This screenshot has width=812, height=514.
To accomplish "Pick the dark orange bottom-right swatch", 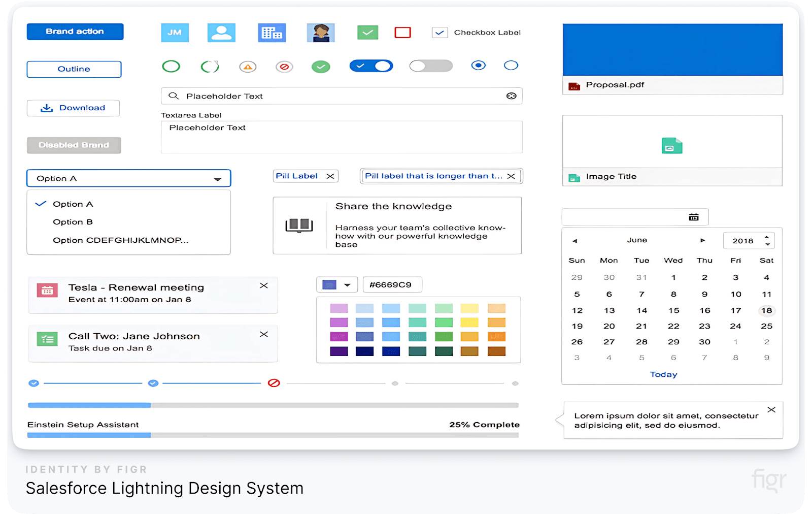I will click(x=496, y=351).
